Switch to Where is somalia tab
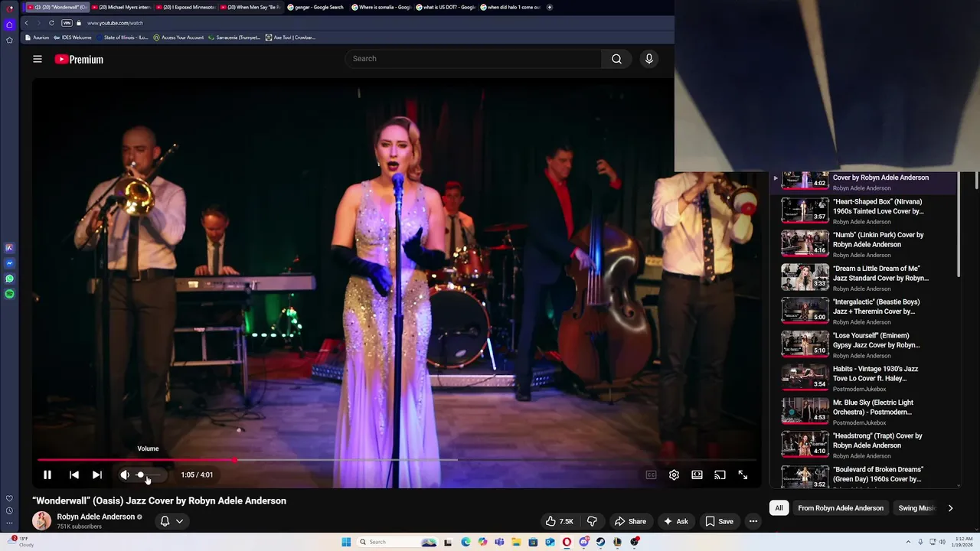 381,7
